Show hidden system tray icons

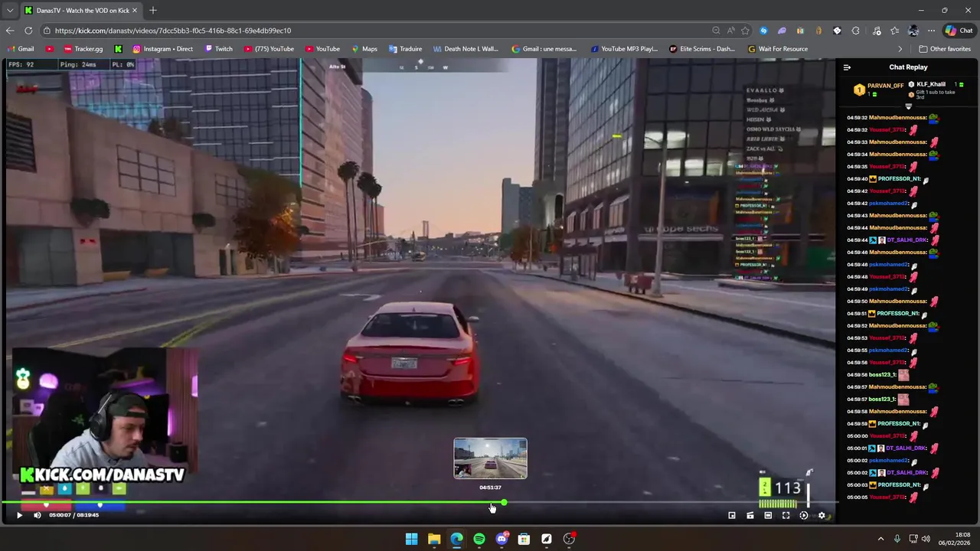tap(880, 539)
